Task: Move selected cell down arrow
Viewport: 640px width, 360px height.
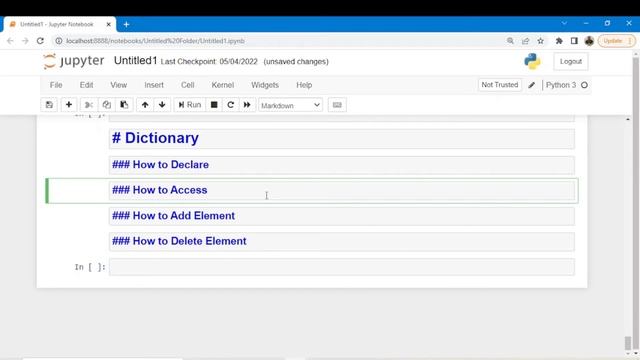Action: pyautogui.click(x=162, y=105)
